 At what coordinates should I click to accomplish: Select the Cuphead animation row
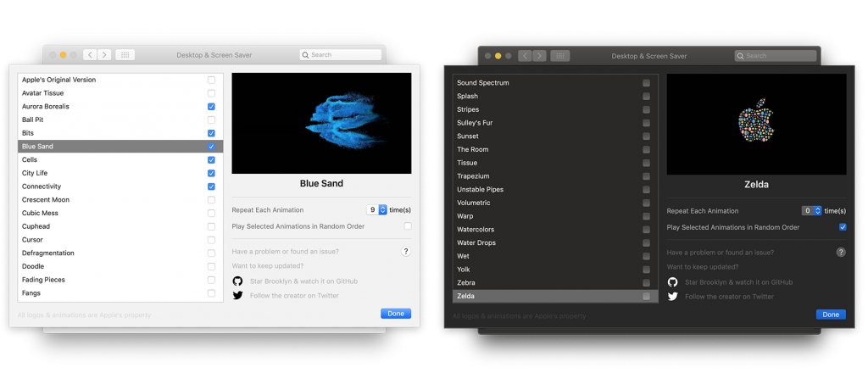click(x=120, y=226)
